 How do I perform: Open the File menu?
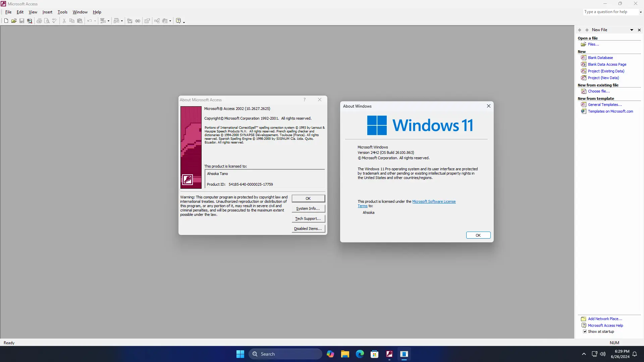(x=8, y=12)
